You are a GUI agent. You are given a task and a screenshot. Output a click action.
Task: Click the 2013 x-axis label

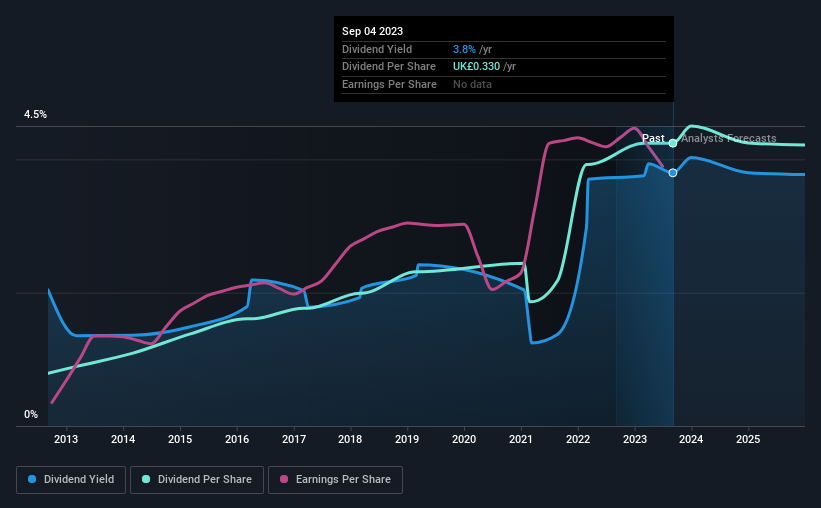[x=66, y=439]
